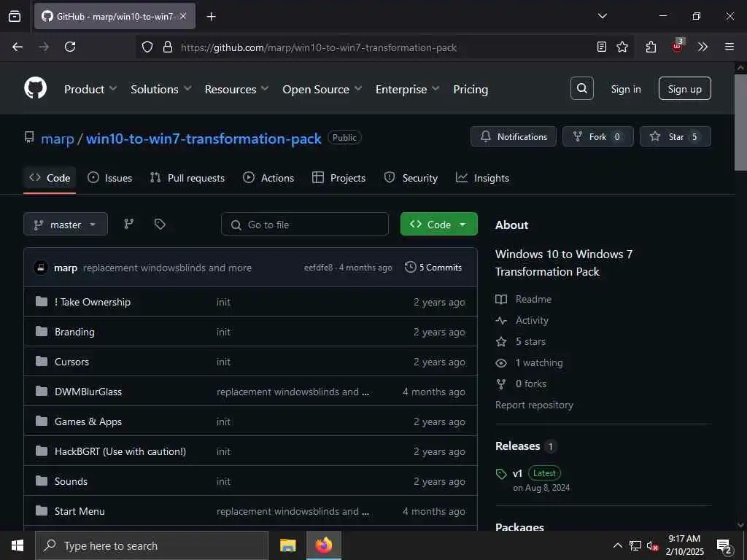Click the Notifications button
Viewport: 747px width, 560px height.
tap(513, 136)
